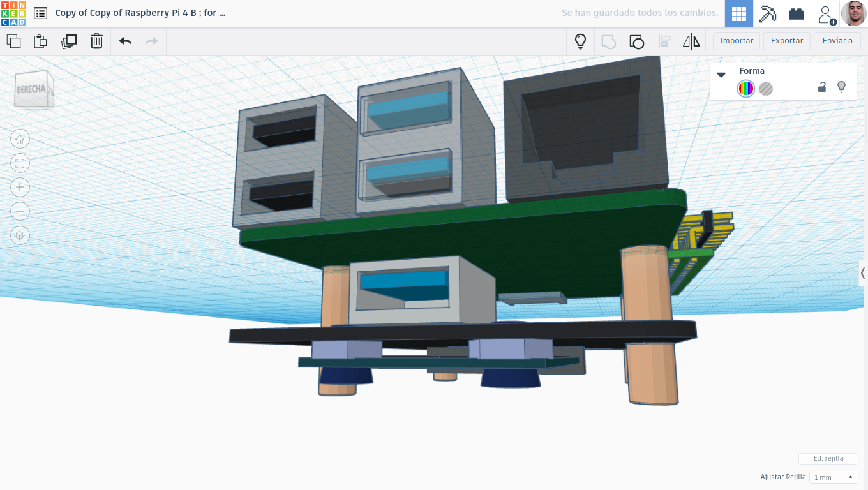Collapse the Forma panel arrow
Screen dimensions: 868x490
click(x=721, y=75)
